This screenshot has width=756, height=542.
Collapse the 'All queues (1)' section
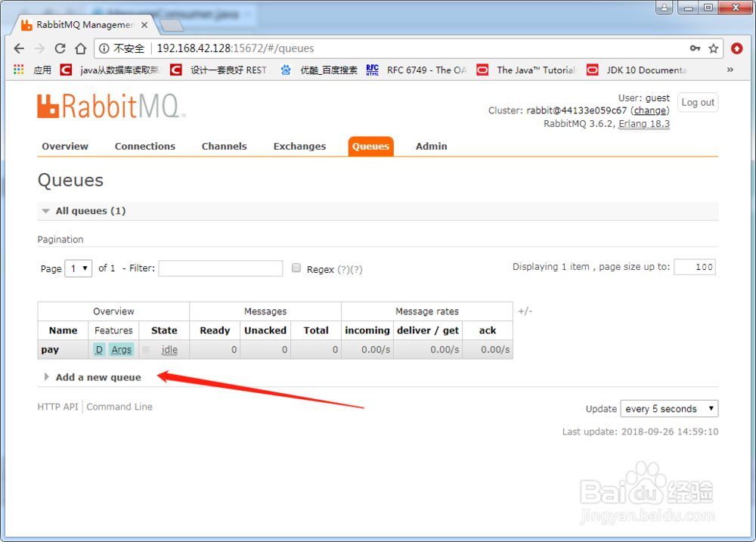pos(90,211)
